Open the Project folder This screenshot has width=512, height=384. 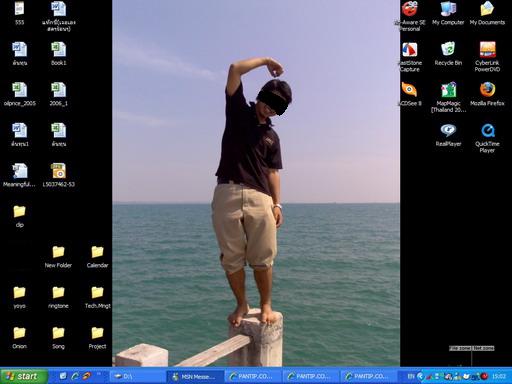coord(97,338)
